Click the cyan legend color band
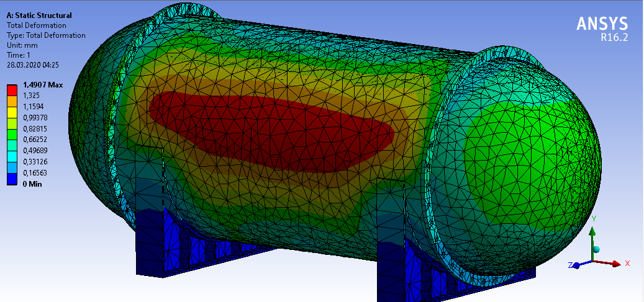This screenshot has height=302, width=644. tap(12, 156)
